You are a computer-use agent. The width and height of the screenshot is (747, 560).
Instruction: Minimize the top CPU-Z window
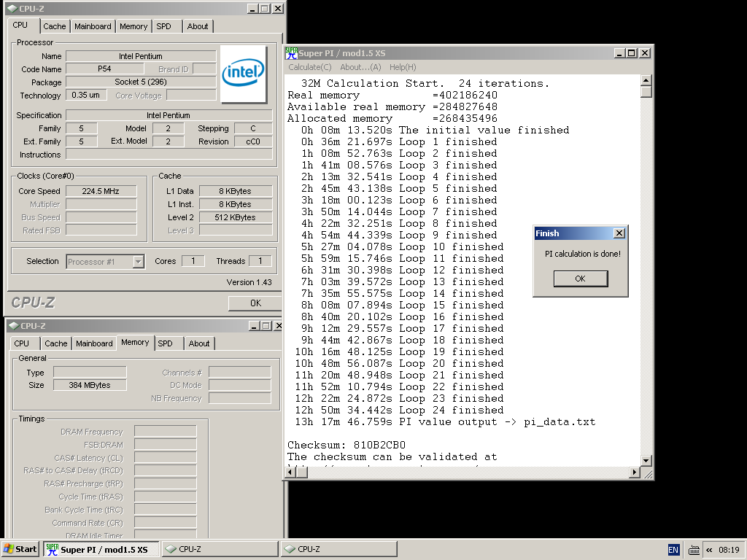pyautogui.click(x=252, y=9)
